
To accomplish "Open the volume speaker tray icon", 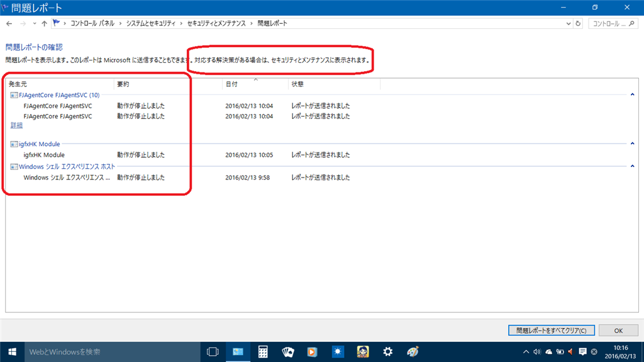I will coord(537,352).
